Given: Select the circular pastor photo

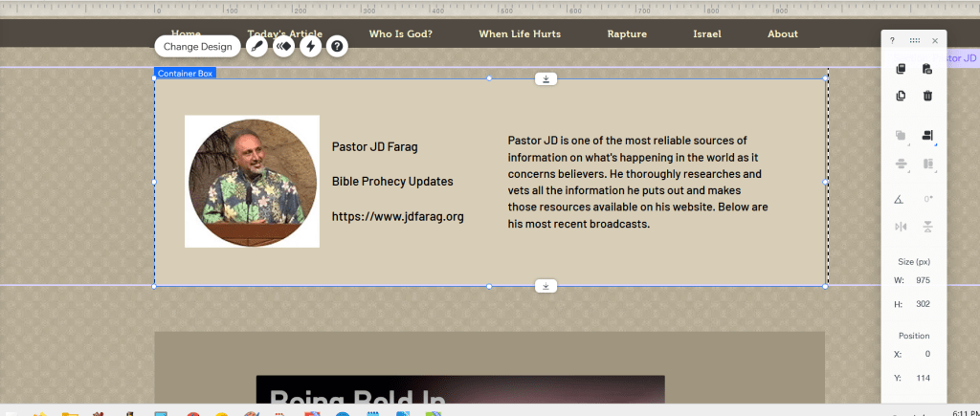Looking at the screenshot, I should [x=252, y=182].
